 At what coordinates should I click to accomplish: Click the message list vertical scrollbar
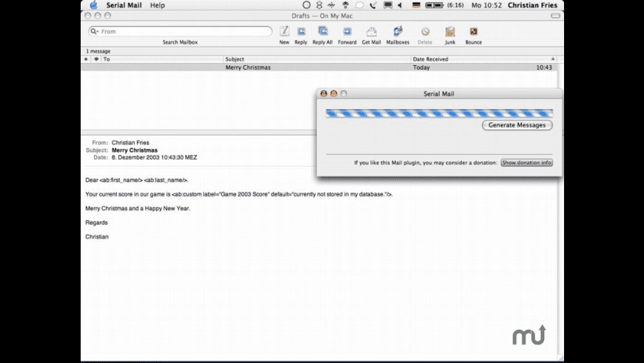(560, 96)
